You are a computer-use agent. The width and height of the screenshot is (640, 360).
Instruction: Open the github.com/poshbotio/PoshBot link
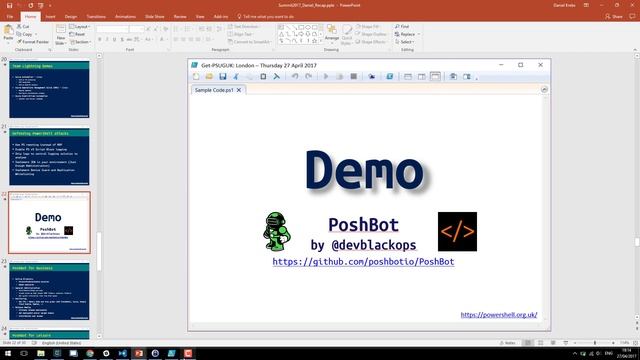(x=363, y=262)
